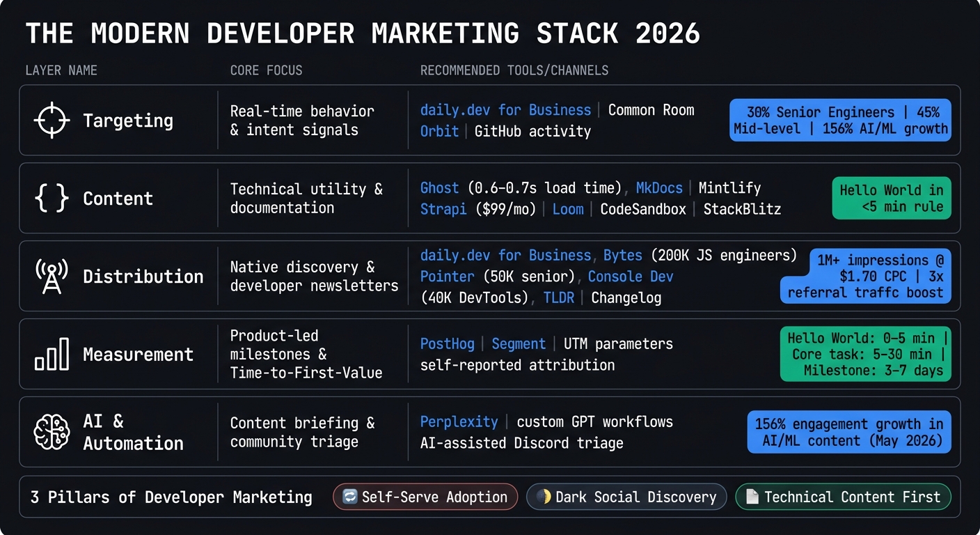This screenshot has height=535, width=980.
Task: Click Product-led milestones & Time-to-First-Value text
Action: point(306,355)
